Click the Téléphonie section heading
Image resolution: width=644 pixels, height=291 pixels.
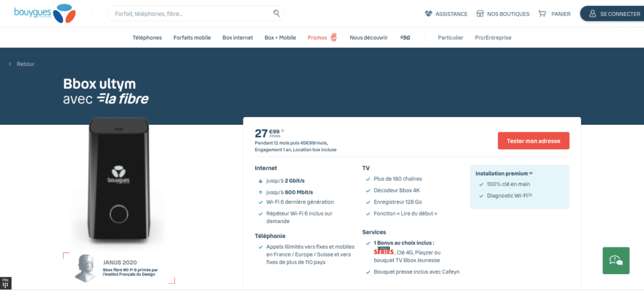[270, 236]
